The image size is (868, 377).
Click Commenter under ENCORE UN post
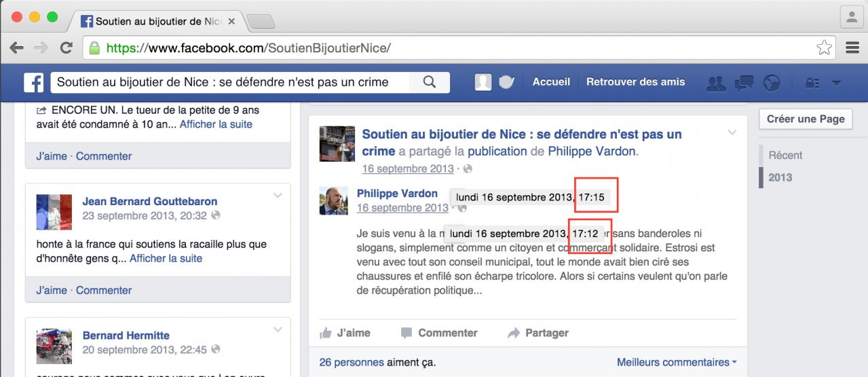coord(104,156)
